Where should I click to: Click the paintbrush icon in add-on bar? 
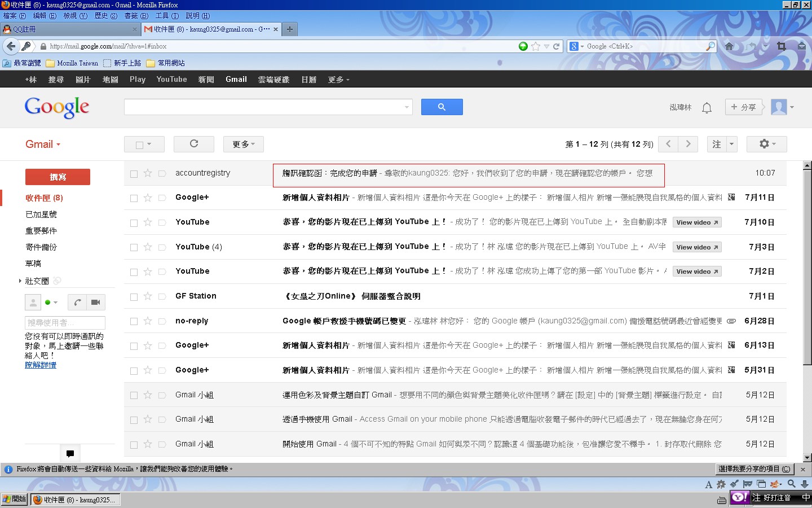[734, 484]
